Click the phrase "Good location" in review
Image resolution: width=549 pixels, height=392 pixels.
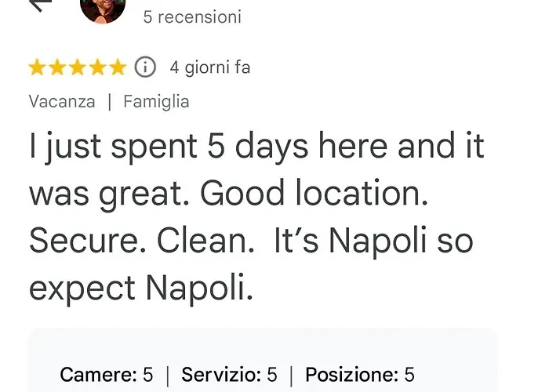click(x=314, y=194)
